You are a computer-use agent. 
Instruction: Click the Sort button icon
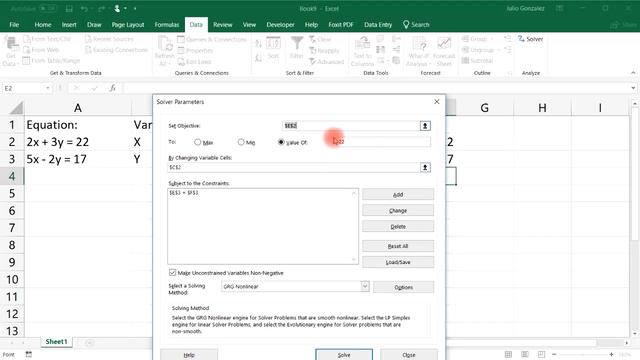click(x=273, y=43)
